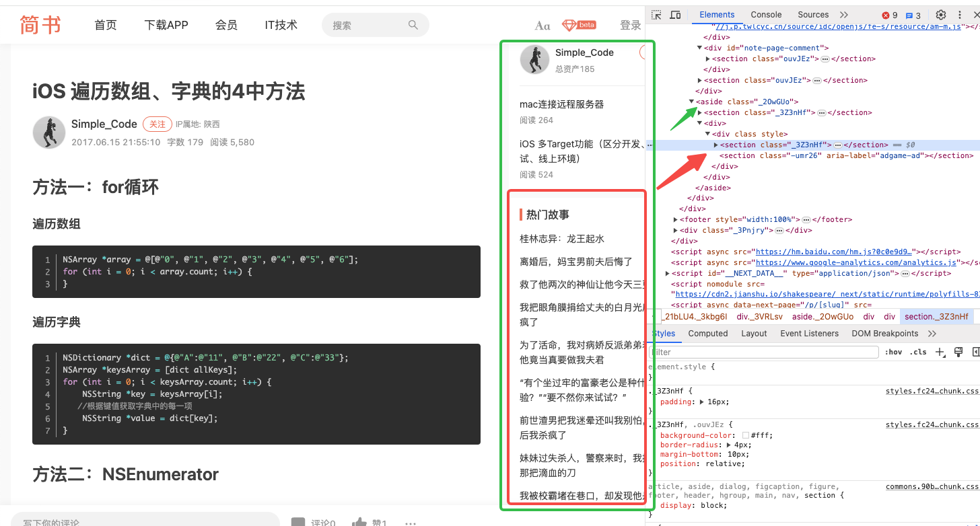The height and width of the screenshot is (526, 980).
Task: Open the DOM Breakpoints tab
Action: tap(884, 334)
